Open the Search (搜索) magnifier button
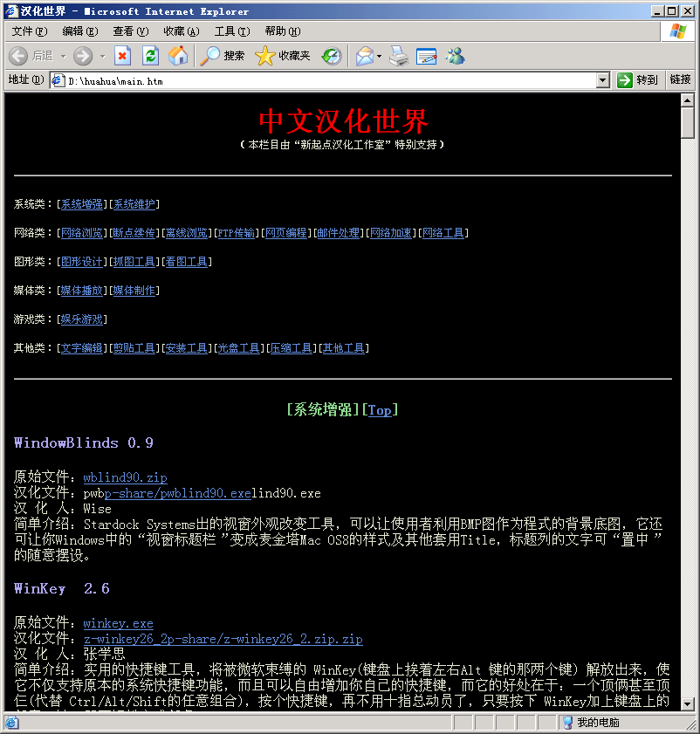This screenshot has height=734, width=700. click(x=222, y=56)
